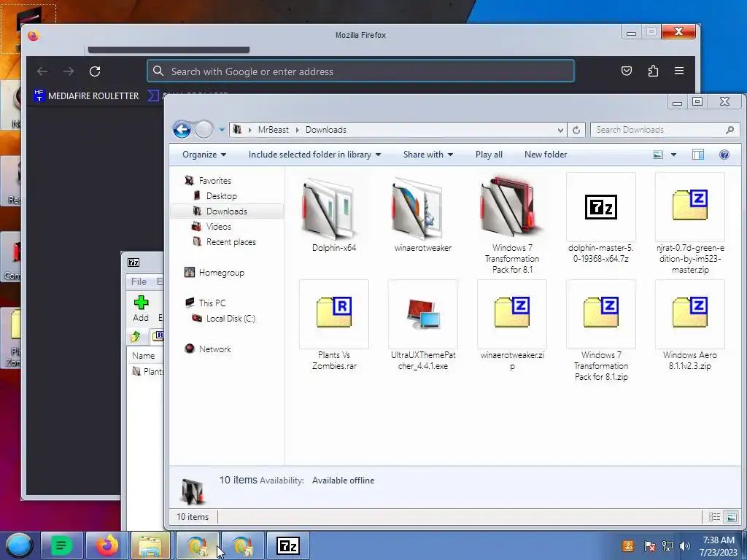Select UltraUXThemePatcher_4.4.1.exe file icon
The image size is (747, 560).
coord(423,314)
